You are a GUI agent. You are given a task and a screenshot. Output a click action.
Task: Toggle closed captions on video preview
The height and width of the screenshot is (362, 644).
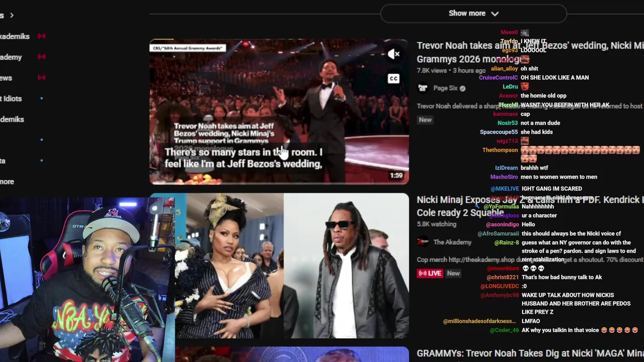tap(393, 78)
